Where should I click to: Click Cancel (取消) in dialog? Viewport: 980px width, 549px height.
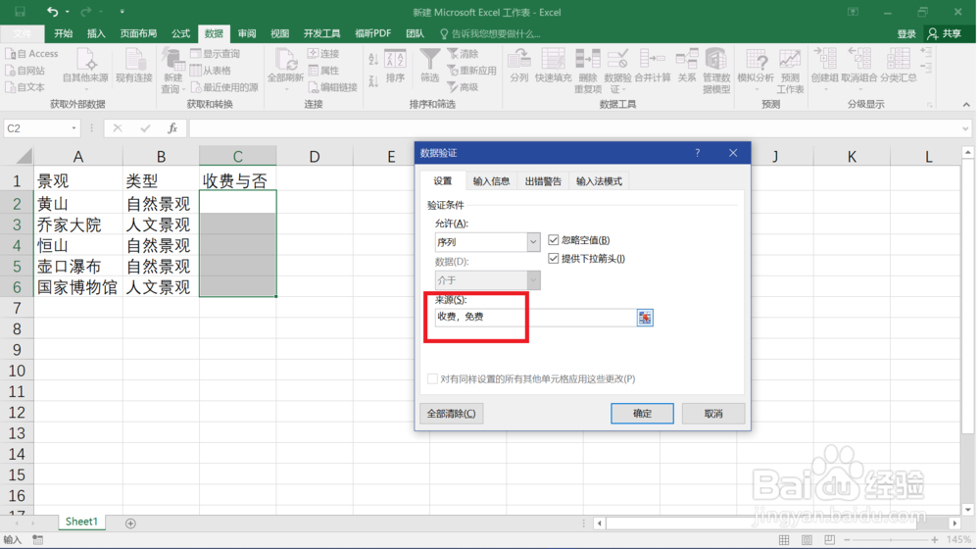click(x=713, y=414)
